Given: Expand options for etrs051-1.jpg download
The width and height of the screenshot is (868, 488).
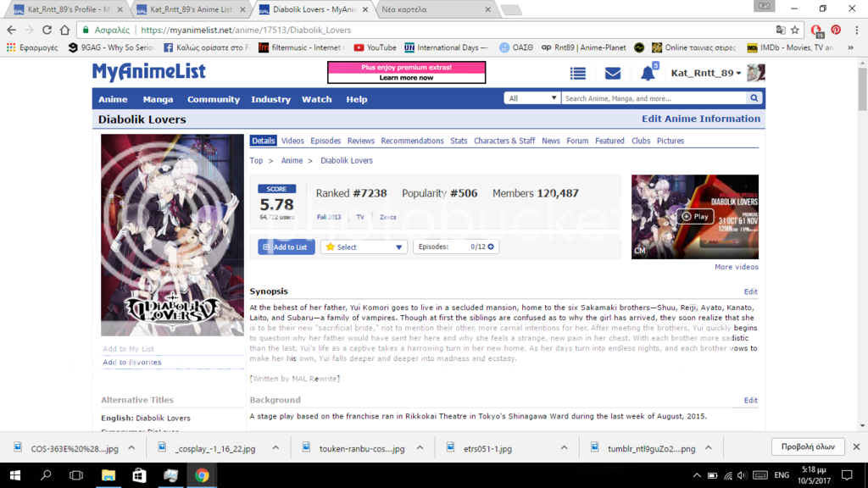Looking at the screenshot, I should (564, 448).
